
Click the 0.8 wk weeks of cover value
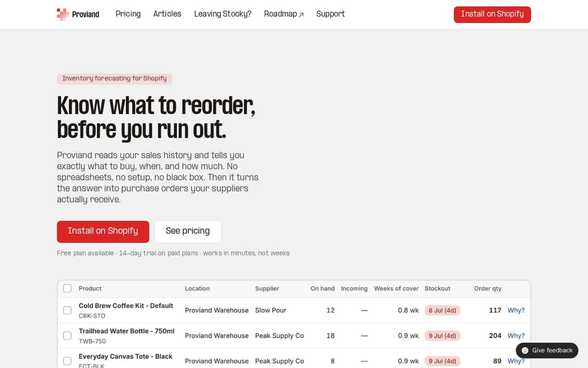tap(408, 310)
